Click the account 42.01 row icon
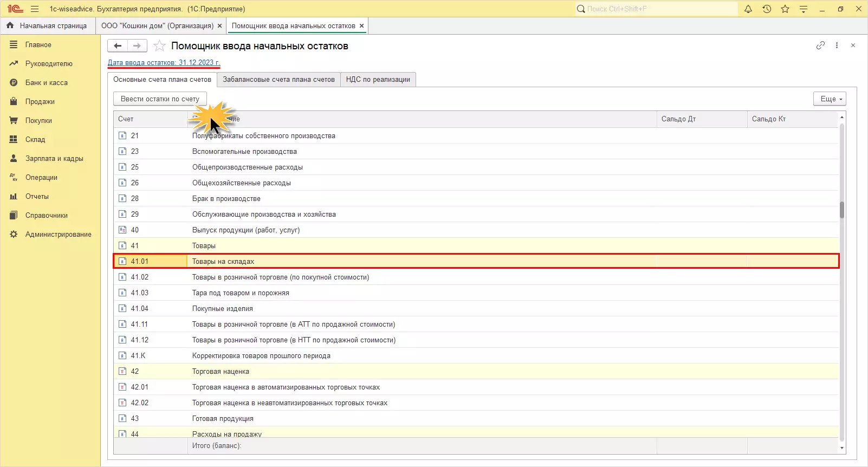This screenshot has width=868, height=467. [122, 387]
